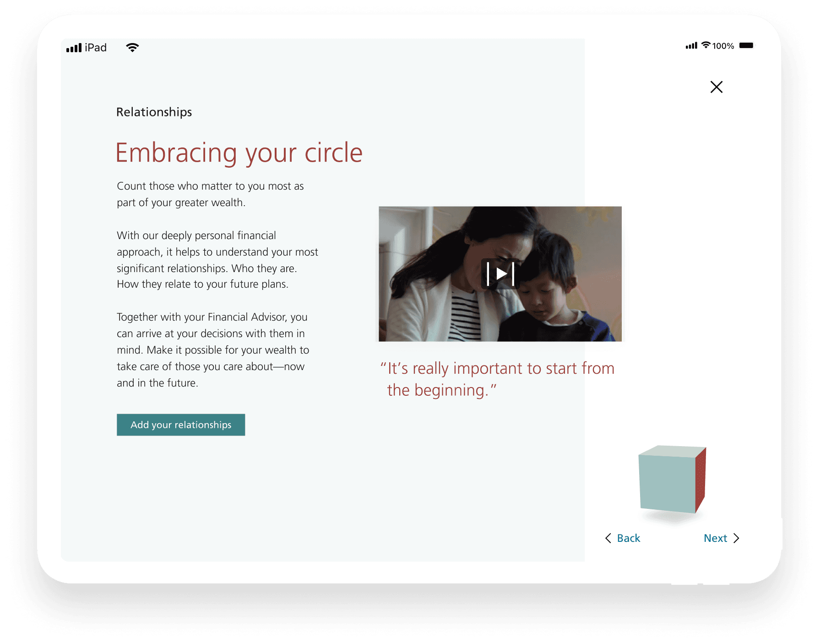Play the mother and son video

click(x=500, y=274)
